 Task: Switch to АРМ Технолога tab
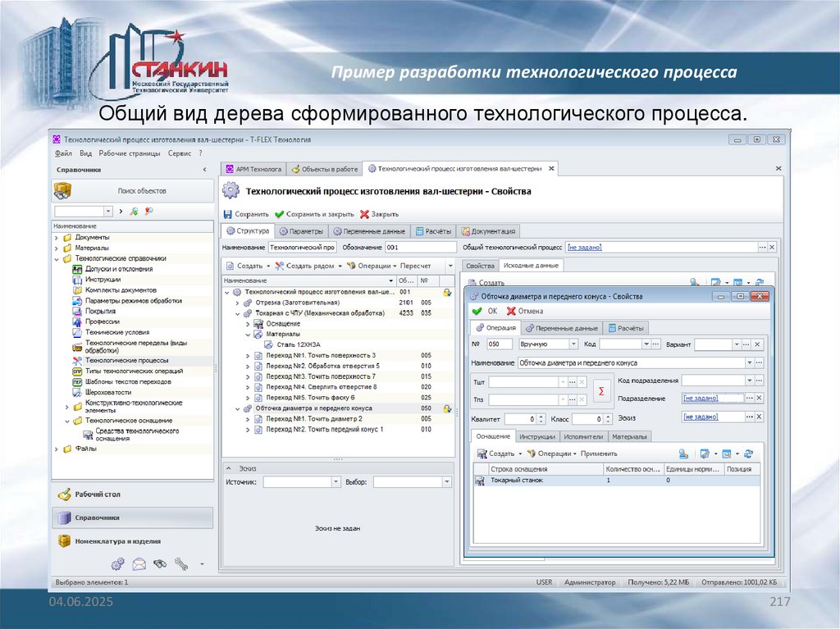(x=253, y=169)
